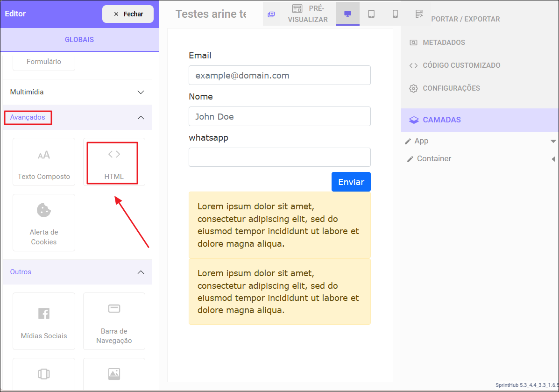Screen dimensions: 559x392
Task: Collapse the Outros section
Action: [141, 272]
